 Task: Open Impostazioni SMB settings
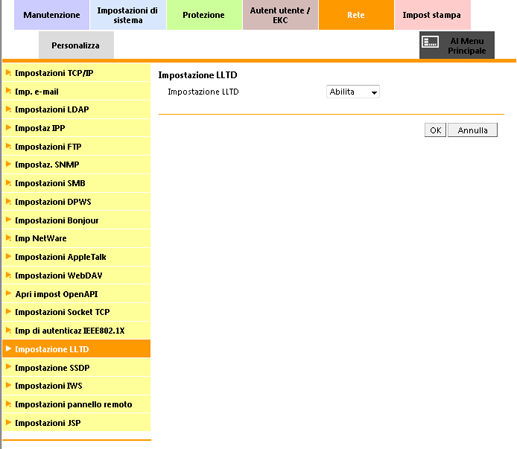tap(76, 183)
